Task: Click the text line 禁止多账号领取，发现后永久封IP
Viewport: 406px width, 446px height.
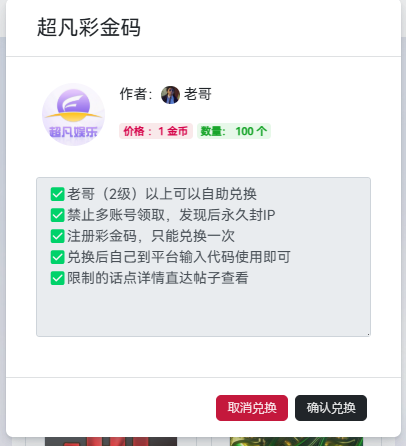Action: tap(171, 215)
